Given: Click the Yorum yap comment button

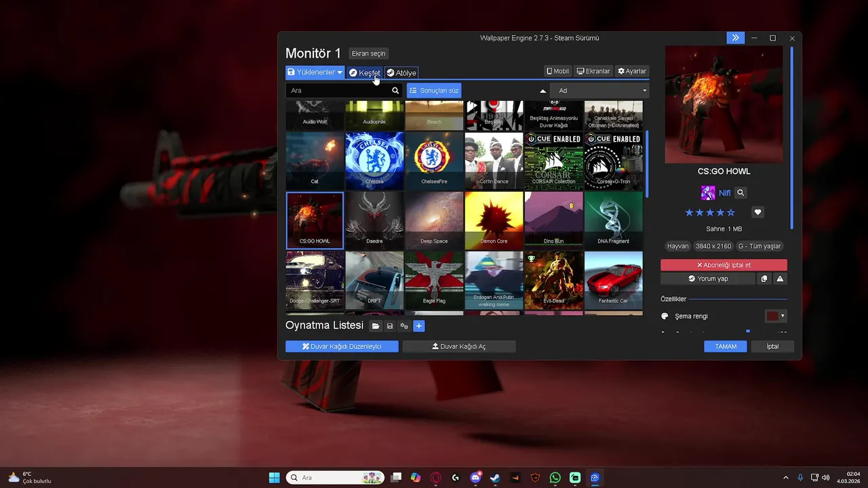Looking at the screenshot, I should click(708, 279).
